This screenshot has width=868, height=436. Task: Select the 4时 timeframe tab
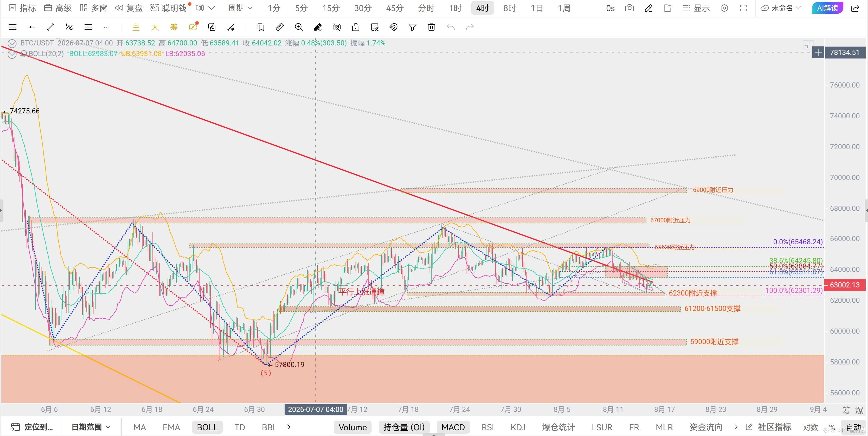(482, 8)
